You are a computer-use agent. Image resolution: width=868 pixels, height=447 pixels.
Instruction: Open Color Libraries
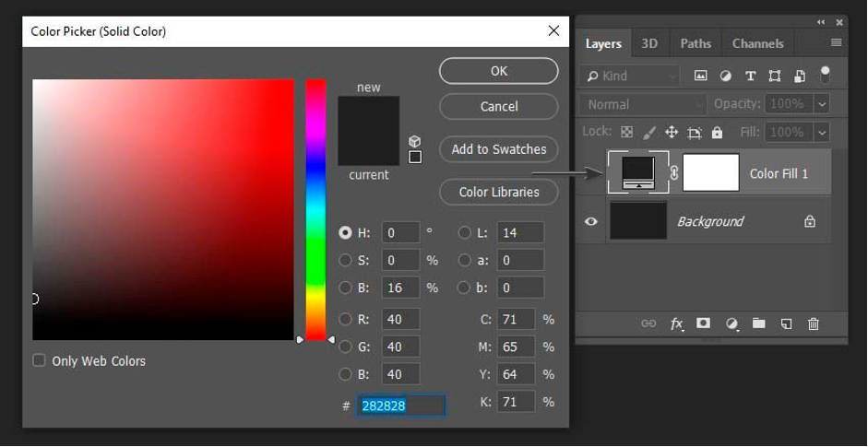[x=498, y=192]
